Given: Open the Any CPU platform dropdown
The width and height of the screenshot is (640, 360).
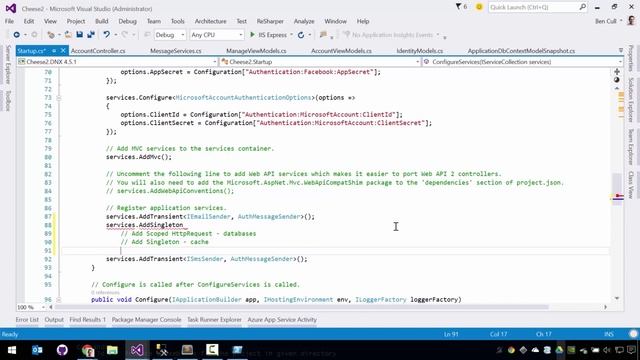Looking at the screenshot, I should click(217, 35).
